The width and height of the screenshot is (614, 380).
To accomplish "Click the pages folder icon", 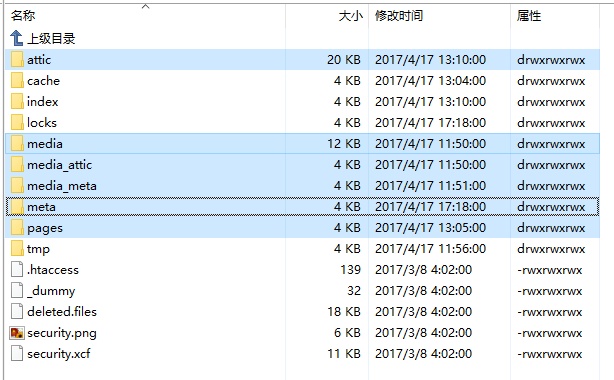I will point(17,228).
